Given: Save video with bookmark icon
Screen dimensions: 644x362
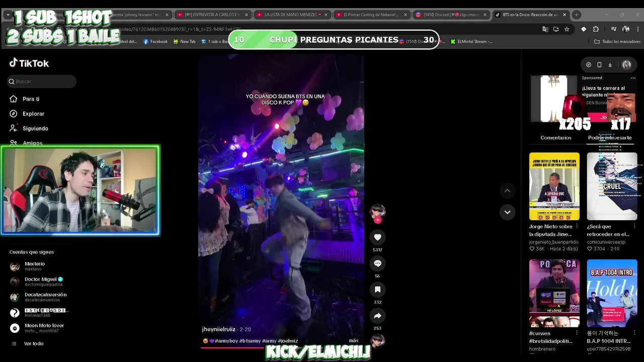Looking at the screenshot, I should [x=377, y=289].
